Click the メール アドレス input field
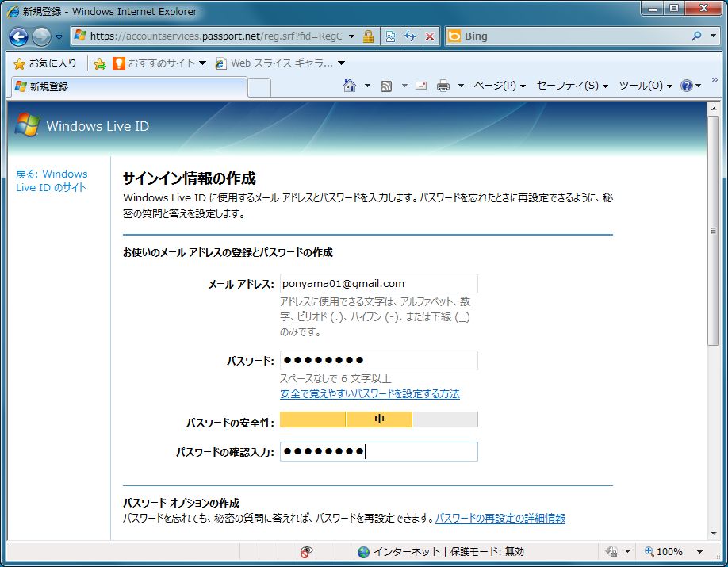The width and height of the screenshot is (728, 567). [378, 284]
